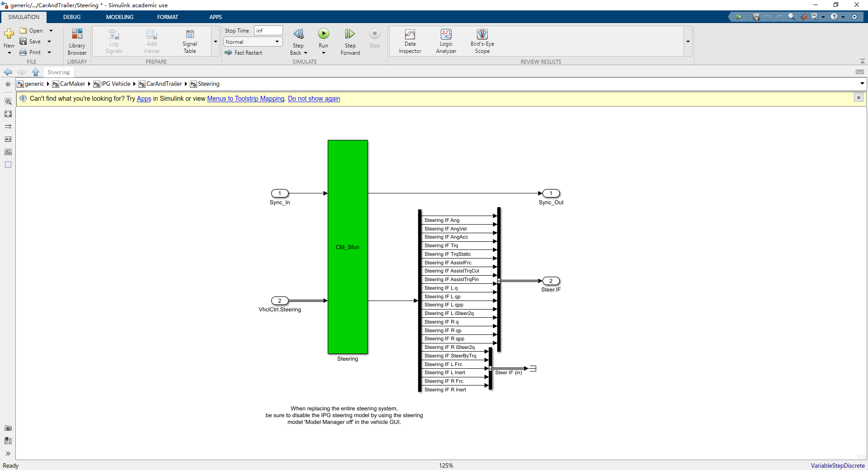868x470 pixels.
Task: Open the Signal Table
Action: click(x=190, y=42)
